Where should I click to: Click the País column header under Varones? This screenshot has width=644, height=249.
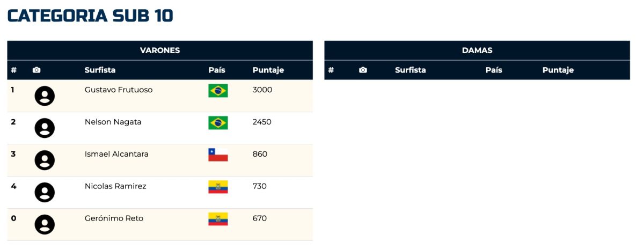(217, 70)
